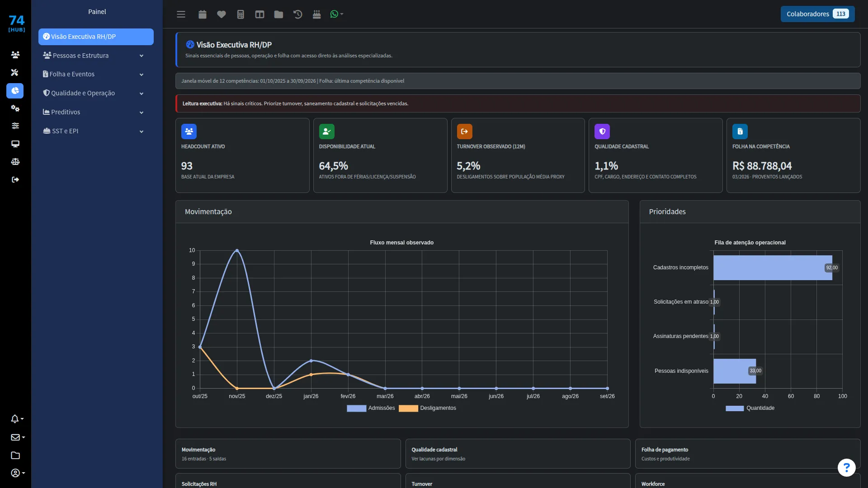Click the Turnover Observado card icon
Image resolution: width=868 pixels, height=488 pixels.
(x=464, y=131)
